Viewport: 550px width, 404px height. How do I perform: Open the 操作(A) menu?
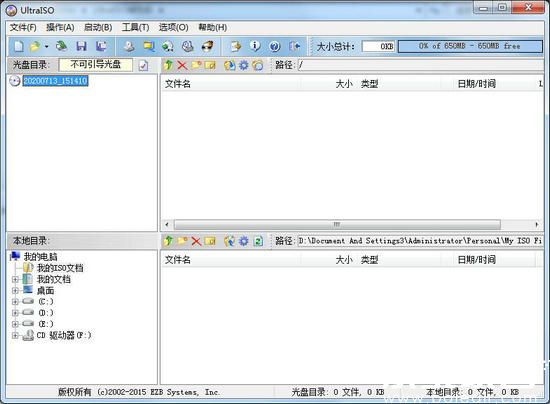pyautogui.click(x=60, y=27)
